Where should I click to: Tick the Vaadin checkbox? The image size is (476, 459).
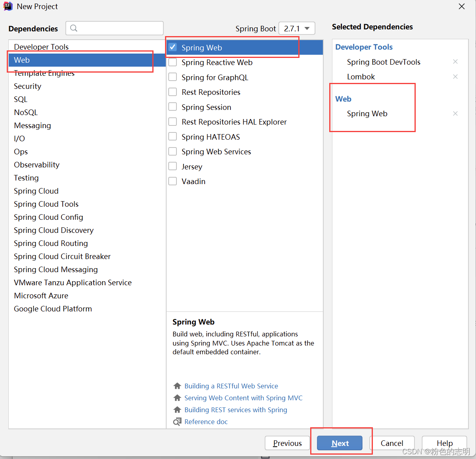tap(173, 181)
